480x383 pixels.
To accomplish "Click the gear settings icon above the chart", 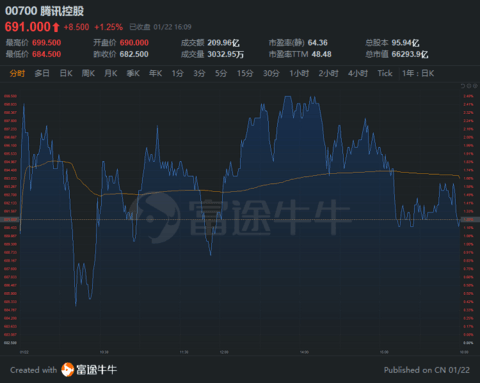I will (475, 86).
